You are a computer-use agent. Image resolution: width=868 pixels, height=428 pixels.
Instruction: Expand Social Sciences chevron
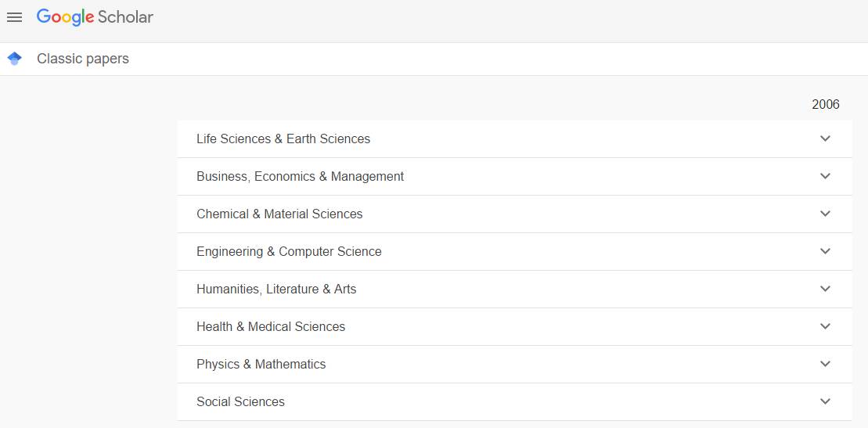(x=825, y=401)
